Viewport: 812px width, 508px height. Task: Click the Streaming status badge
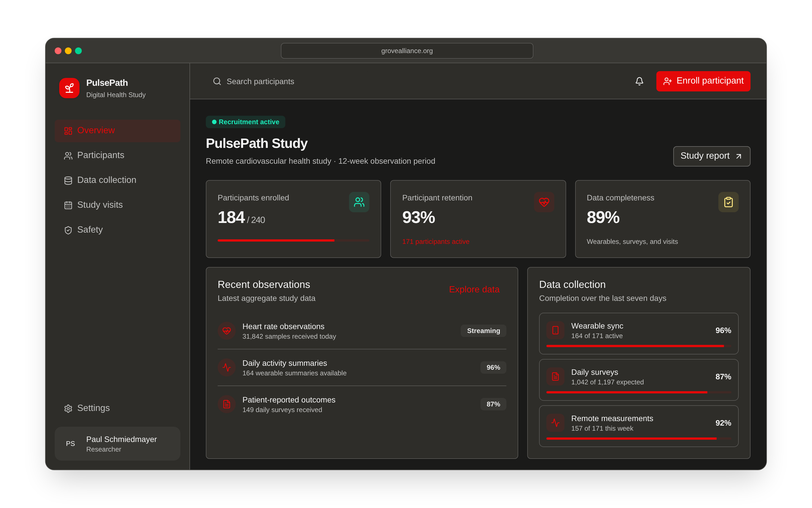tap(484, 331)
